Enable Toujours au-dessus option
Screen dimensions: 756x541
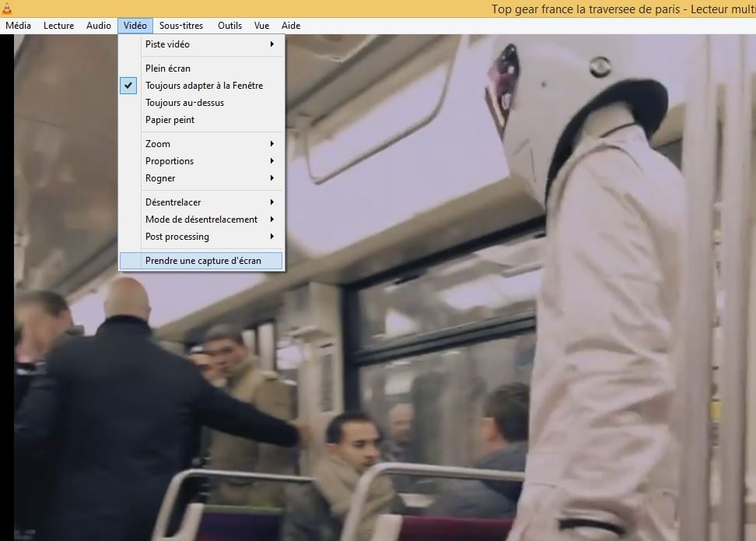coord(201,103)
